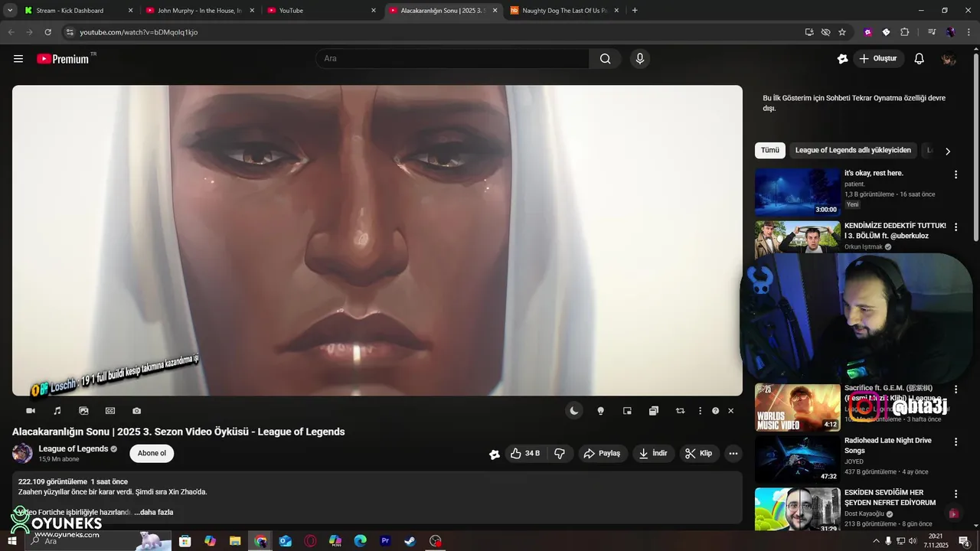Bookmark this page with star icon
Screen dimensions: 980x551
point(842,32)
